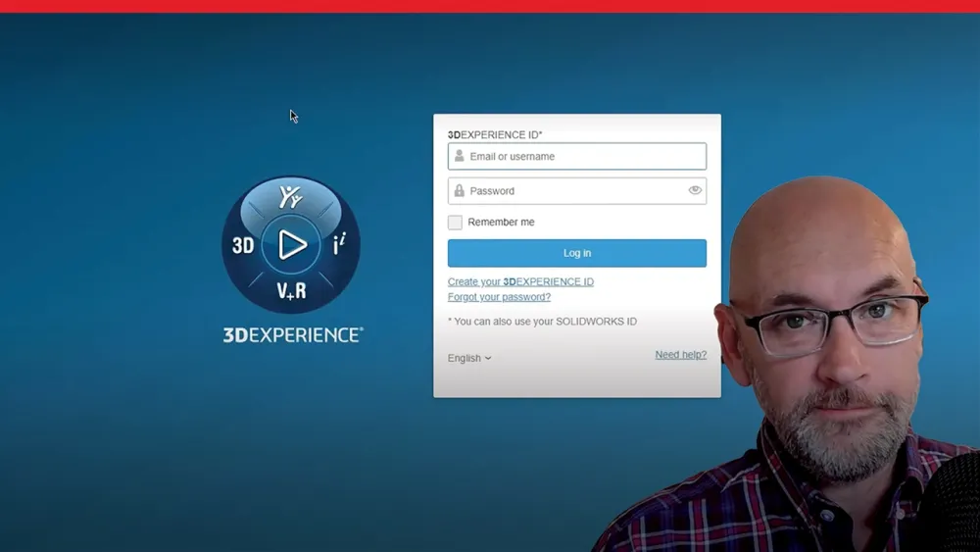Select the social people compass quadrant
This screenshot has width=980, height=552.
tap(291, 197)
